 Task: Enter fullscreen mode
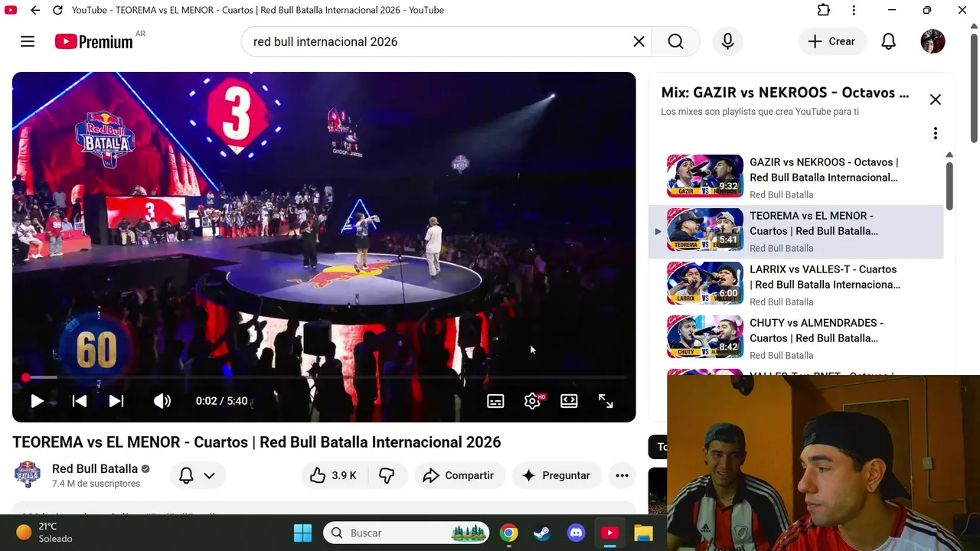coord(606,401)
